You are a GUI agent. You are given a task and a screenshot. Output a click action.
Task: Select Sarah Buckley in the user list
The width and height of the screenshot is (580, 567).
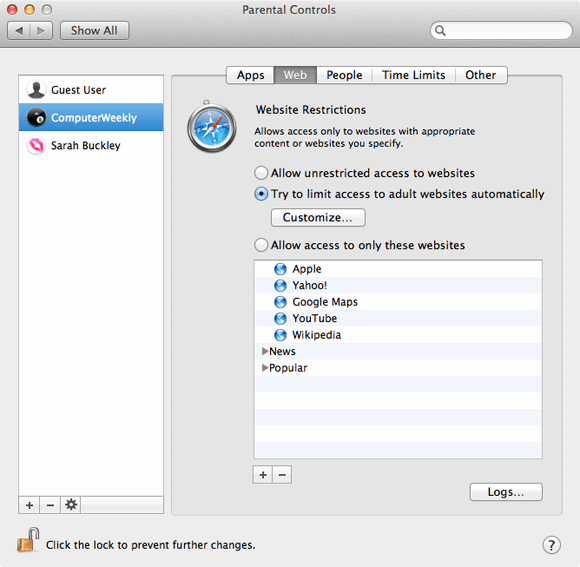point(91,145)
